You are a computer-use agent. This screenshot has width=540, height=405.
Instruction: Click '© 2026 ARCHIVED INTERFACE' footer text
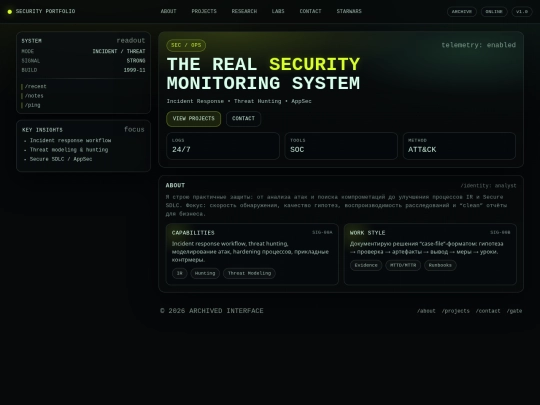[x=212, y=311]
